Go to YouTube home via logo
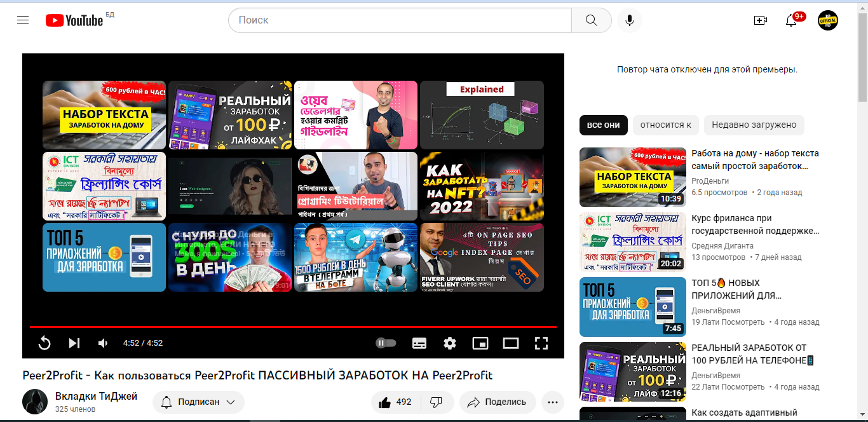This screenshot has height=422, width=868. (x=74, y=20)
